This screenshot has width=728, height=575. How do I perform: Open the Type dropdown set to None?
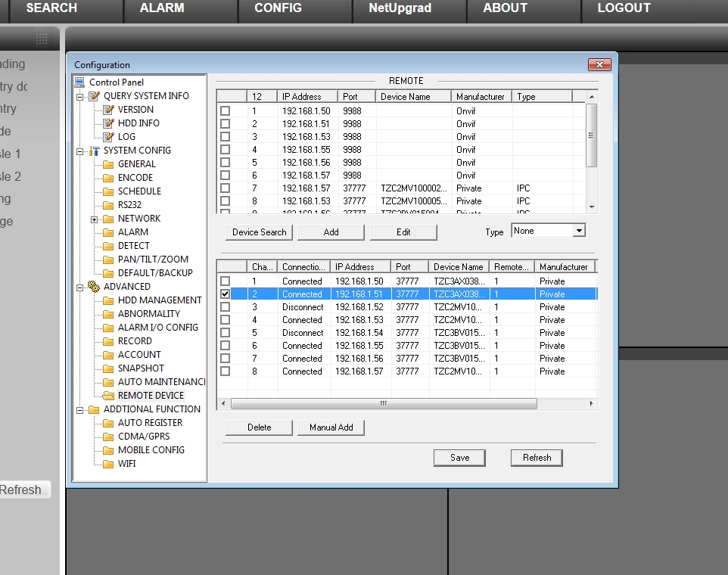tap(579, 231)
